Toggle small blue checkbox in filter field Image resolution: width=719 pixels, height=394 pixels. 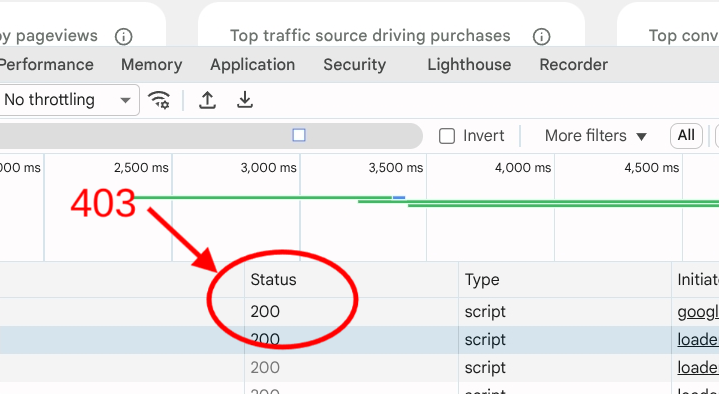point(299,135)
